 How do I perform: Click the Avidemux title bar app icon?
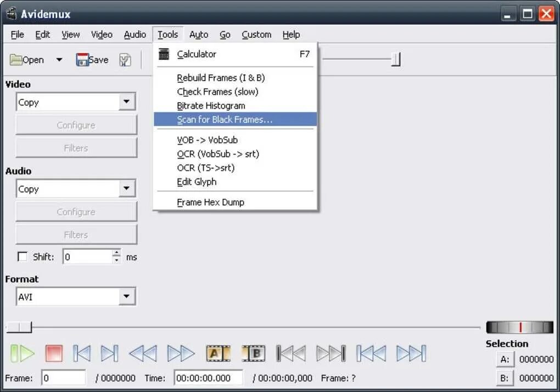pyautogui.click(x=12, y=14)
